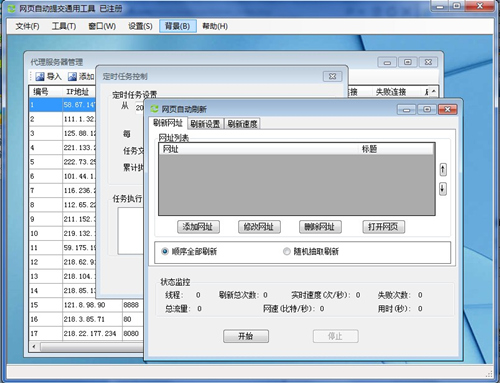500x383 pixels.
Task: Select proxy row 6 with IP 101.44.1
Action: click(x=63, y=176)
